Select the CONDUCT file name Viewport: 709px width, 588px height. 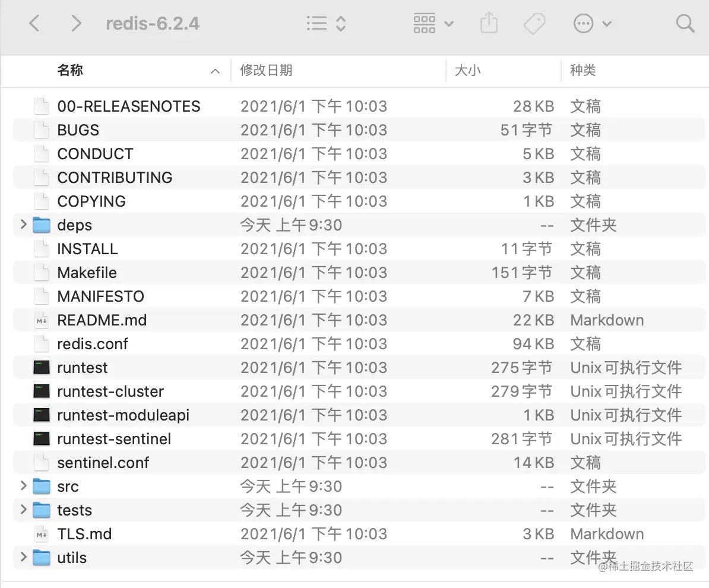coord(95,154)
